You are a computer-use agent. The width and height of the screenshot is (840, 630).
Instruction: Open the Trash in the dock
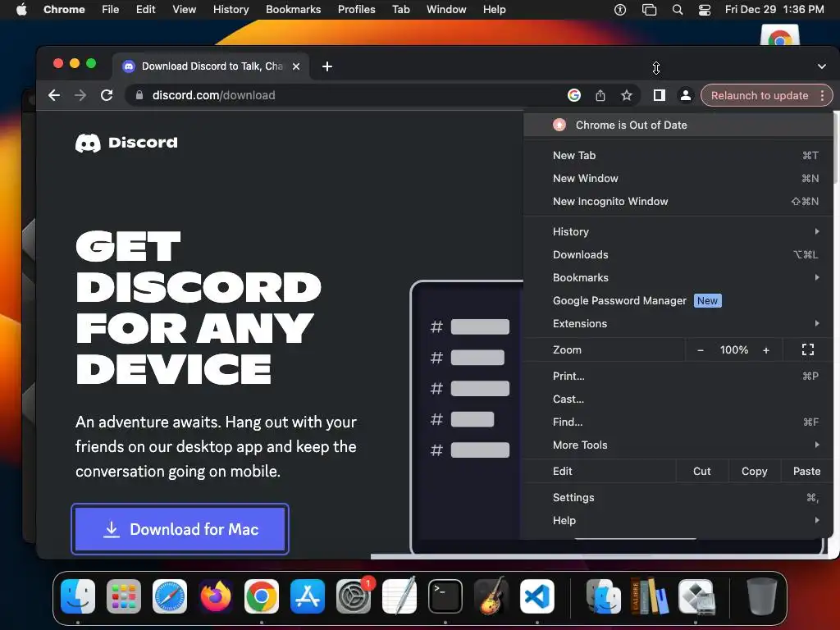(762, 596)
